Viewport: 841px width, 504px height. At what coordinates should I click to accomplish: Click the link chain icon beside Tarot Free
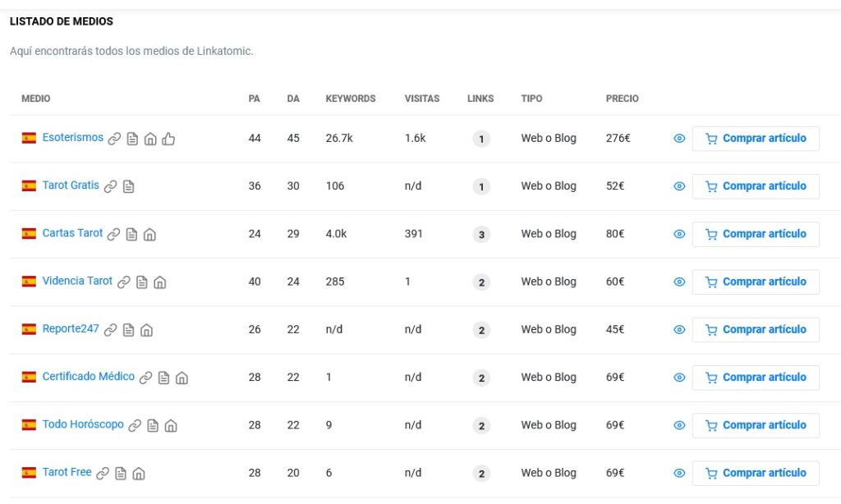pyautogui.click(x=103, y=473)
